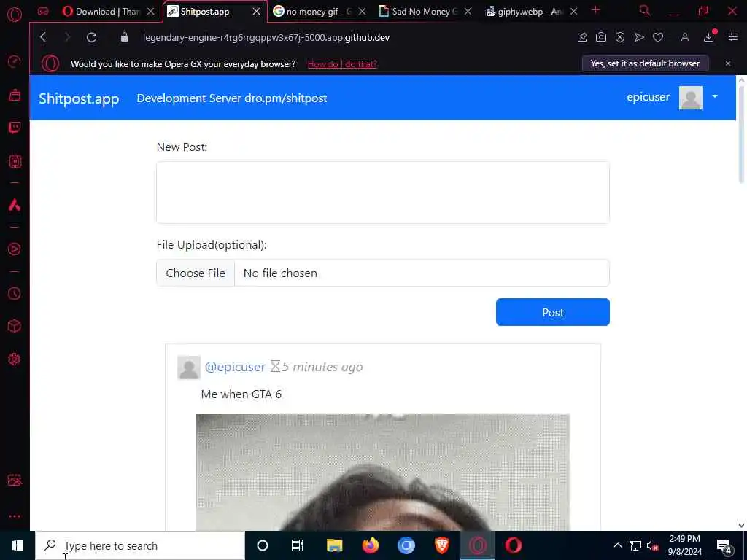The height and width of the screenshot is (560, 747).
Task: Click the epicuser avatar in navbar
Action: [x=690, y=98]
